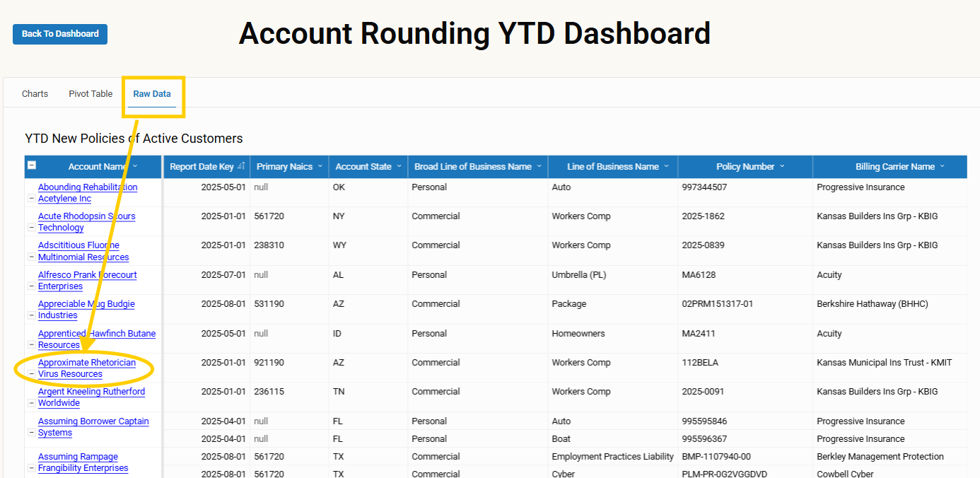Image resolution: width=980 pixels, height=478 pixels.
Task: Open Assuming Rampage Frangibility Enterprises link
Action: point(83,462)
